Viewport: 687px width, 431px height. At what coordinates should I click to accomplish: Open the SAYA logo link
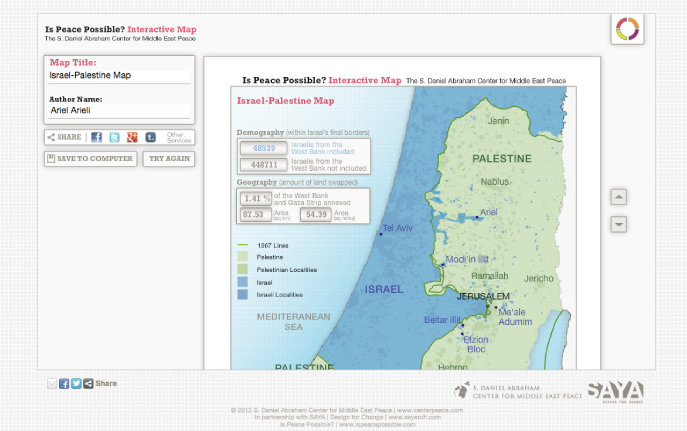tap(615, 392)
